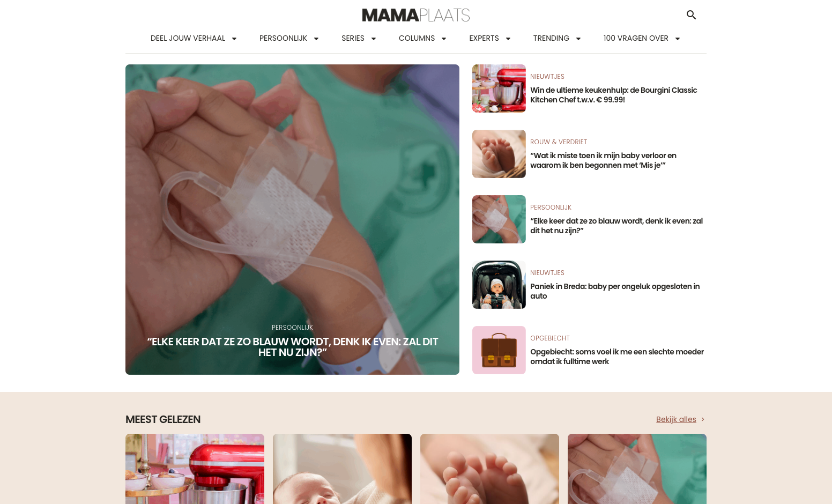The height and width of the screenshot is (504, 832).
Task: Expand the arrow beside Deel Jouw Verhaal
Action: pyautogui.click(x=234, y=39)
